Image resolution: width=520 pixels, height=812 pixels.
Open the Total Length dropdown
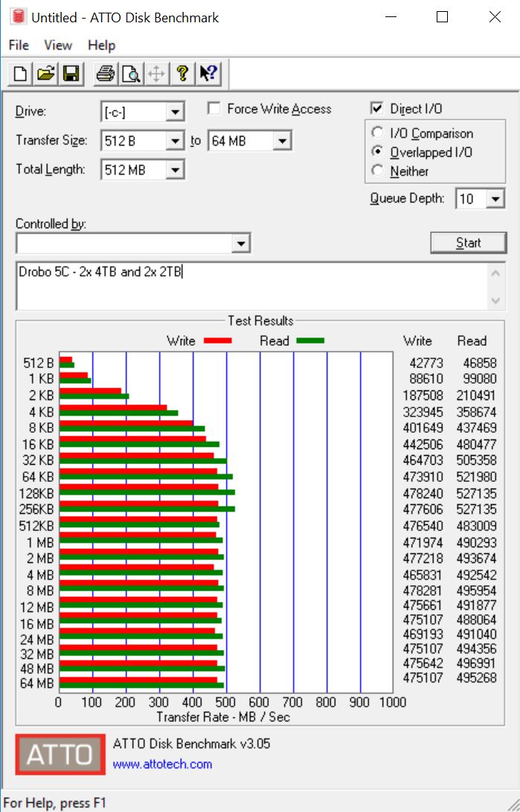(x=175, y=170)
